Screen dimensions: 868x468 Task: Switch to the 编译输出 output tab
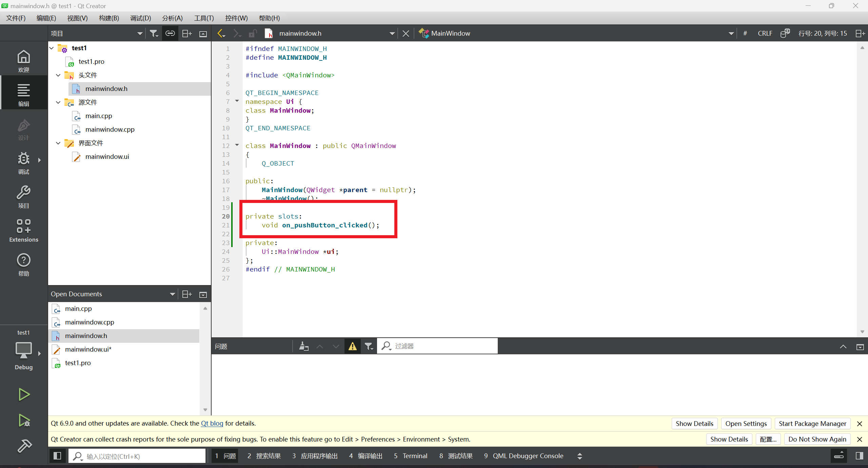tap(366, 456)
